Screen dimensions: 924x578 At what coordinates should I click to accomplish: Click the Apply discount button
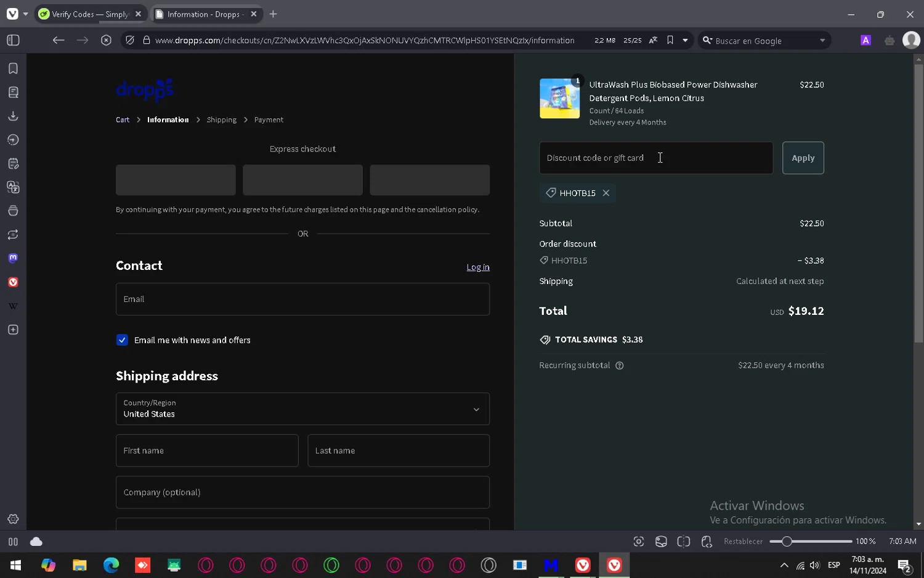[803, 158]
